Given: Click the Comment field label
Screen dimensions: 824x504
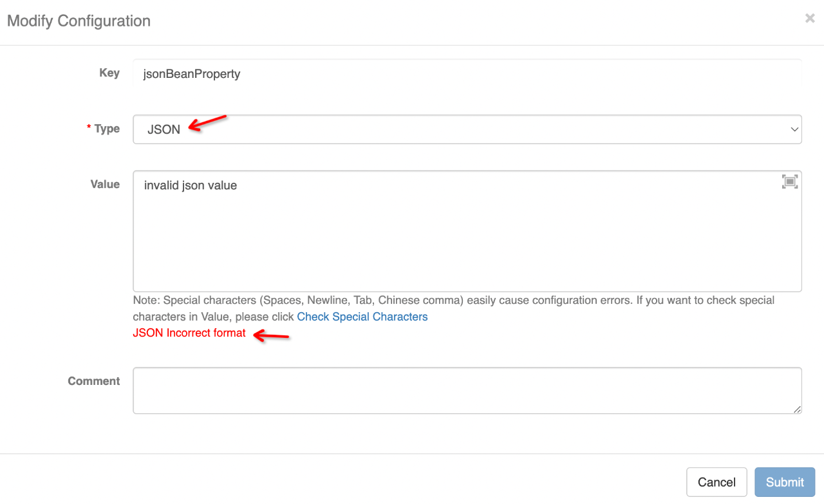Looking at the screenshot, I should pos(94,381).
